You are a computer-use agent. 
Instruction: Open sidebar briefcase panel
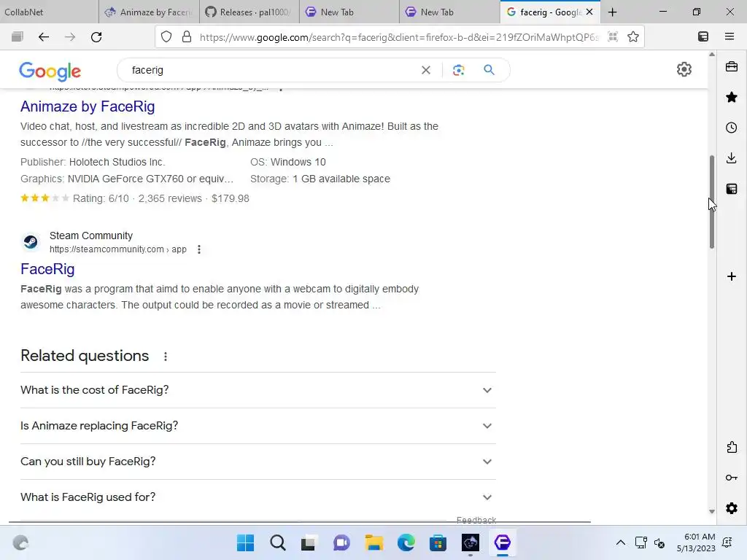tap(731, 66)
